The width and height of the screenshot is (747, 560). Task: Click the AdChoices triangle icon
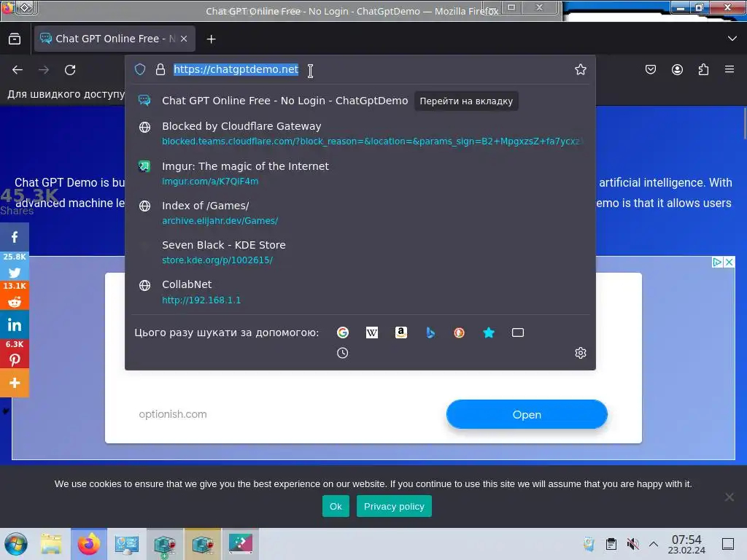[x=717, y=262]
